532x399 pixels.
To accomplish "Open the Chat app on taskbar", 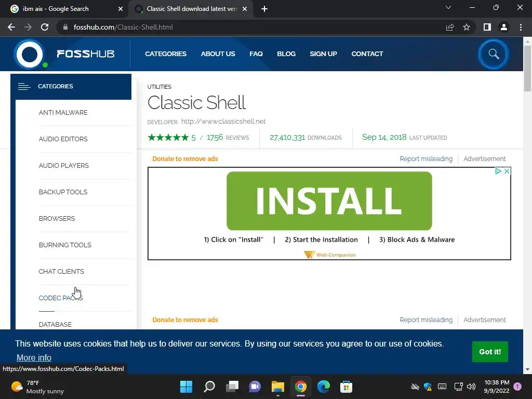I will [x=255, y=387].
